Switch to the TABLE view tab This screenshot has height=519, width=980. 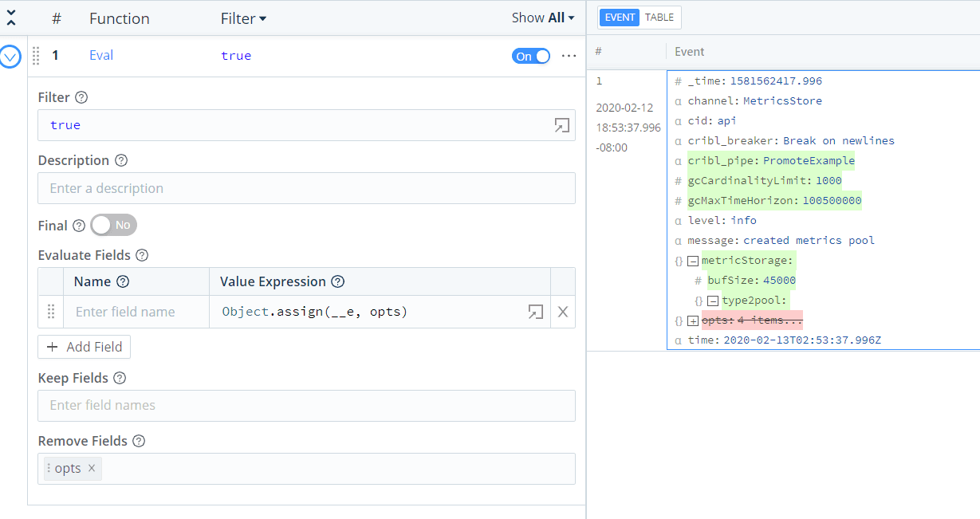pyautogui.click(x=659, y=18)
